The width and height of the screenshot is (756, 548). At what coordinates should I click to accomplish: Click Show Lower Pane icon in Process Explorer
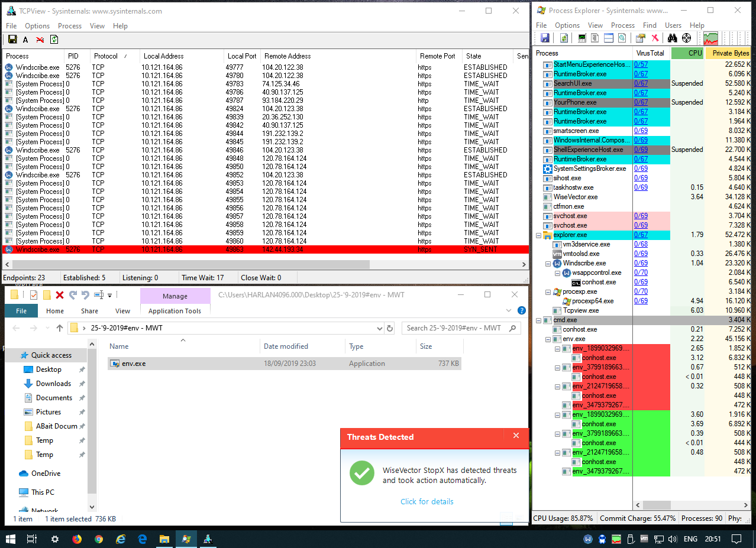tap(609, 38)
